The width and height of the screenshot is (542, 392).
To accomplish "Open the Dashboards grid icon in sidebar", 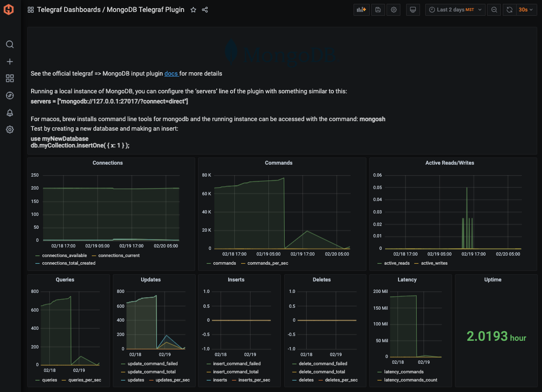I will click(x=10, y=78).
